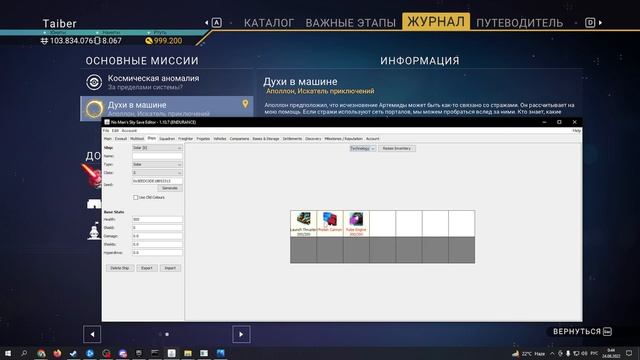The width and height of the screenshot is (640, 360).
Task: Switch to the Settlements tab
Action: (292, 139)
